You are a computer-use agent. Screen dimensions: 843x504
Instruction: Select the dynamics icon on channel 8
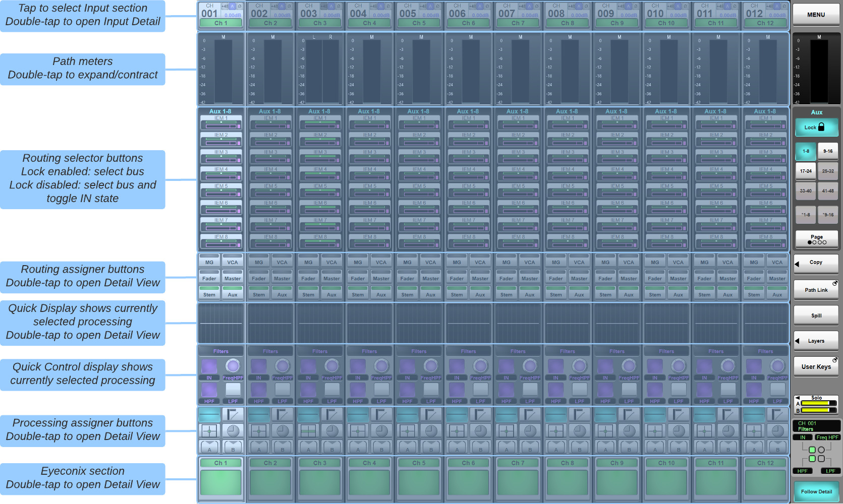[579, 414]
